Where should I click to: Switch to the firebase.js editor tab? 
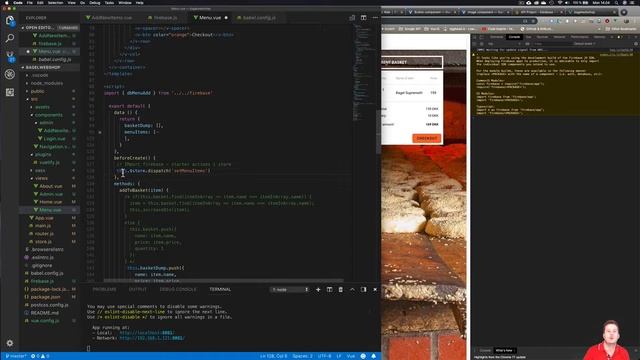coord(165,18)
